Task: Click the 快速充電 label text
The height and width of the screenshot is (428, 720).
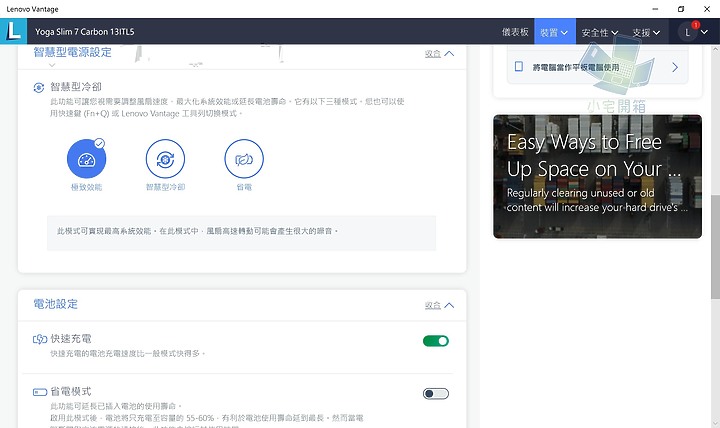Action: [71, 339]
